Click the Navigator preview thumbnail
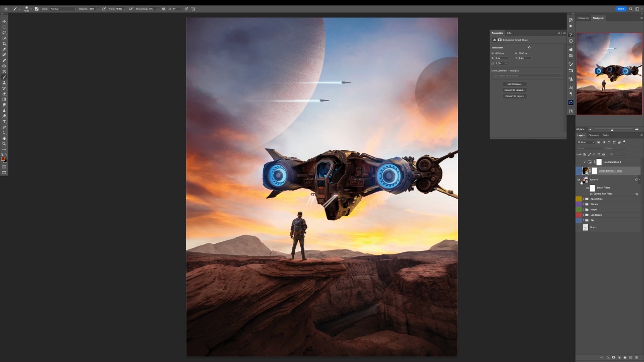 (x=609, y=74)
